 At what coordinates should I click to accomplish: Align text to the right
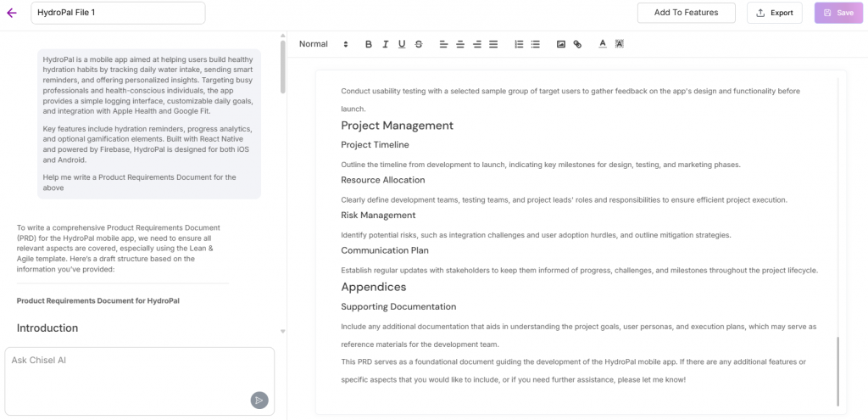477,44
